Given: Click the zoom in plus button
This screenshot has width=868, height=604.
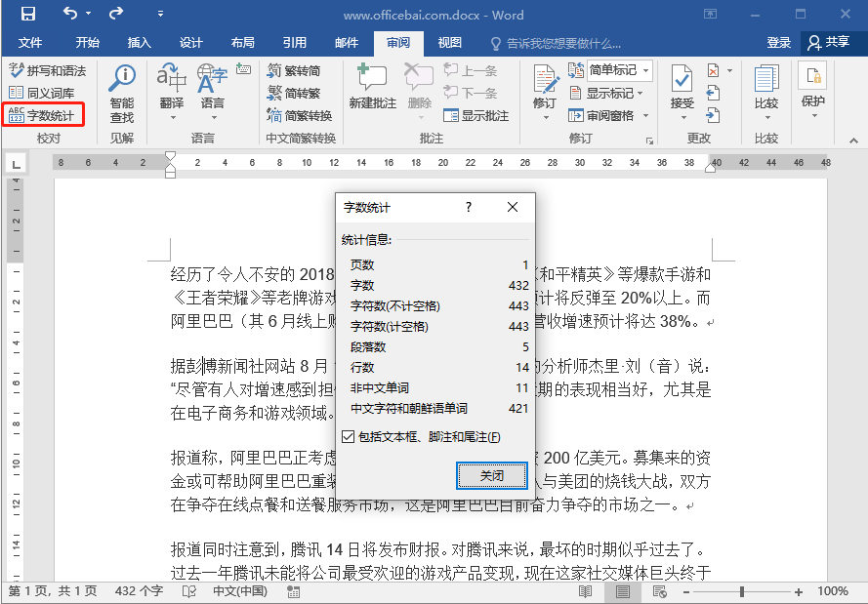Looking at the screenshot, I should [x=799, y=592].
